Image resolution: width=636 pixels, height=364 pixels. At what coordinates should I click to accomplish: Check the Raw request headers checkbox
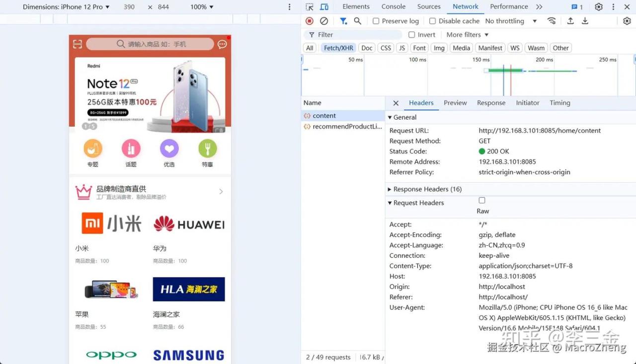482,200
